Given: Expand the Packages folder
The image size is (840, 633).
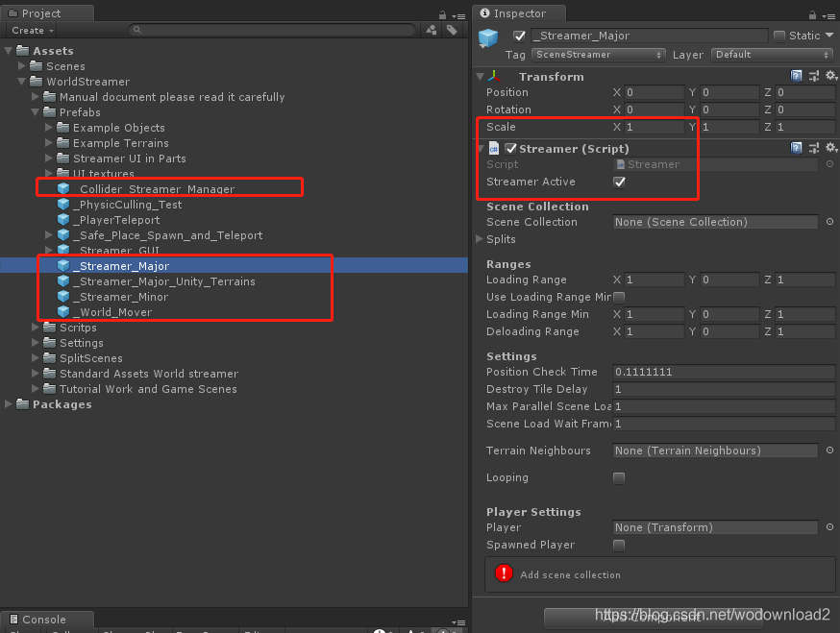Looking at the screenshot, I should [x=8, y=404].
